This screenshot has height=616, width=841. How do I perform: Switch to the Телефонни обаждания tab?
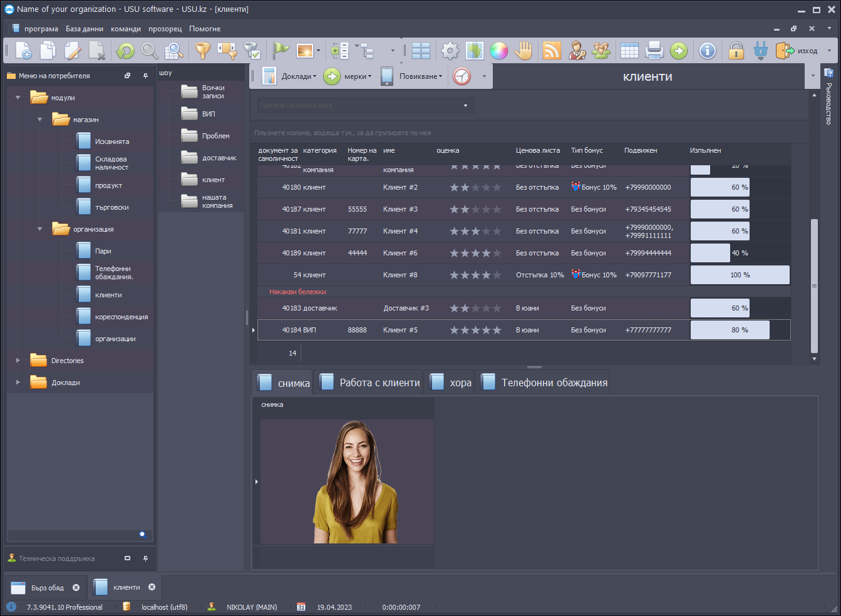pos(544,382)
